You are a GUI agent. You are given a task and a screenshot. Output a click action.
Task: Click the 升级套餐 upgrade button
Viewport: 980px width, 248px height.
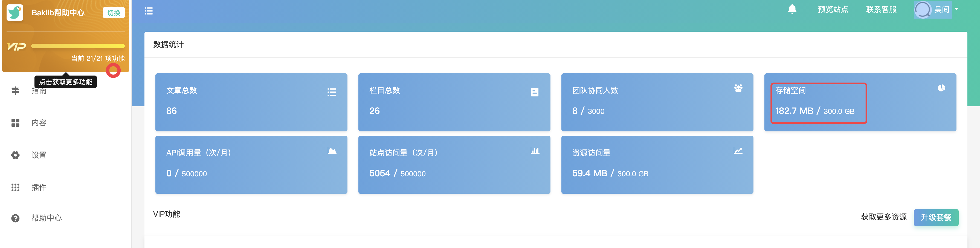click(936, 218)
